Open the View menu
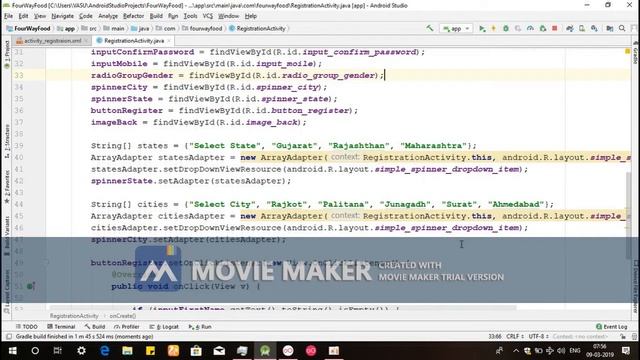This screenshot has height=360, width=640. [40, 16]
